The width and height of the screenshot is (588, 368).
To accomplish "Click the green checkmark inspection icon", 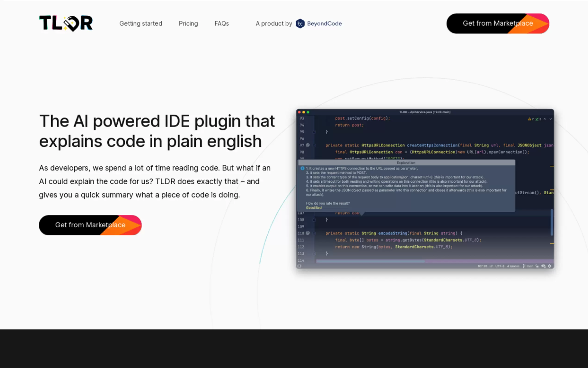I will pyautogui.click(x=537, y=119).
